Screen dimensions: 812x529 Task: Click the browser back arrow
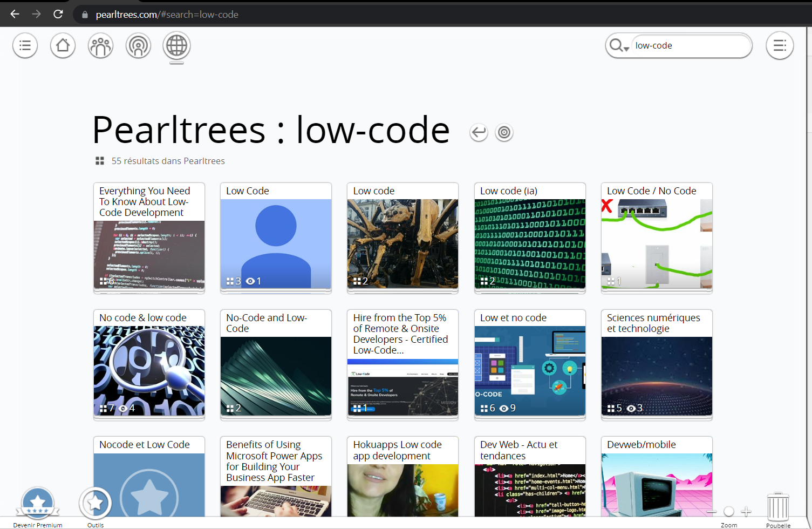pyautogui.click(x=15, y=14)
